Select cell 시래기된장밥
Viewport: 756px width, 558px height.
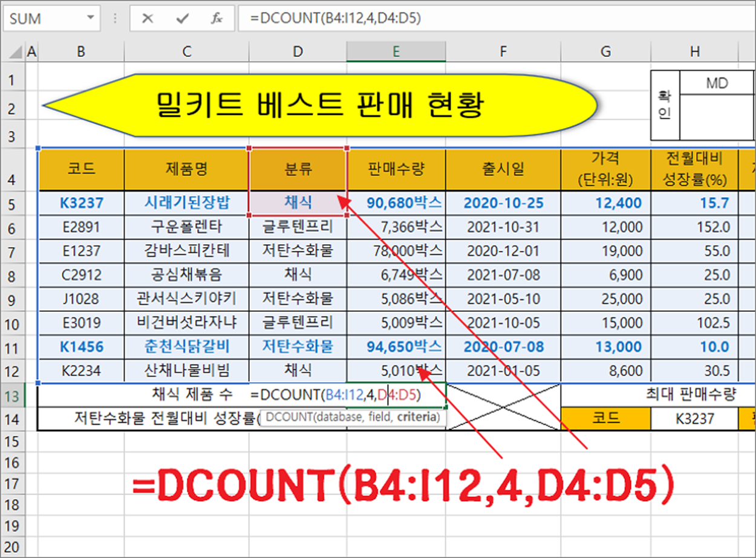click(x=186, y=204)
